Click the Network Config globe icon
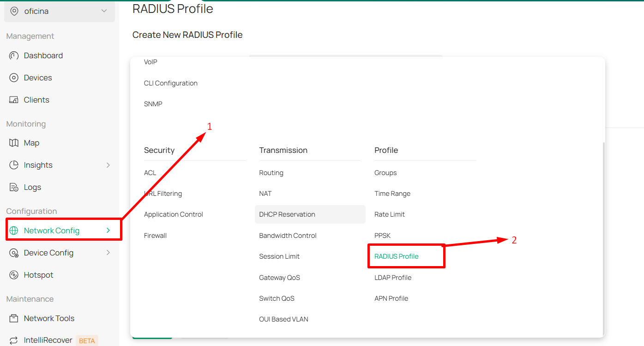644x346 pixels. click(14, 231)
